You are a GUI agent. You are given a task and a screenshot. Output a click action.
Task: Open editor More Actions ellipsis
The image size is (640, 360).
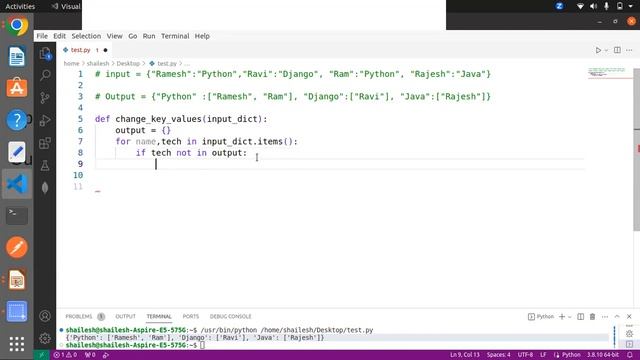coord(629,50)
